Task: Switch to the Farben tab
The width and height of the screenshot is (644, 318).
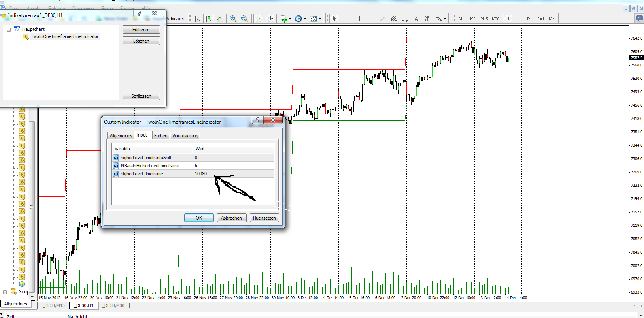Action: pyautogui.click(x=161, y=136)
